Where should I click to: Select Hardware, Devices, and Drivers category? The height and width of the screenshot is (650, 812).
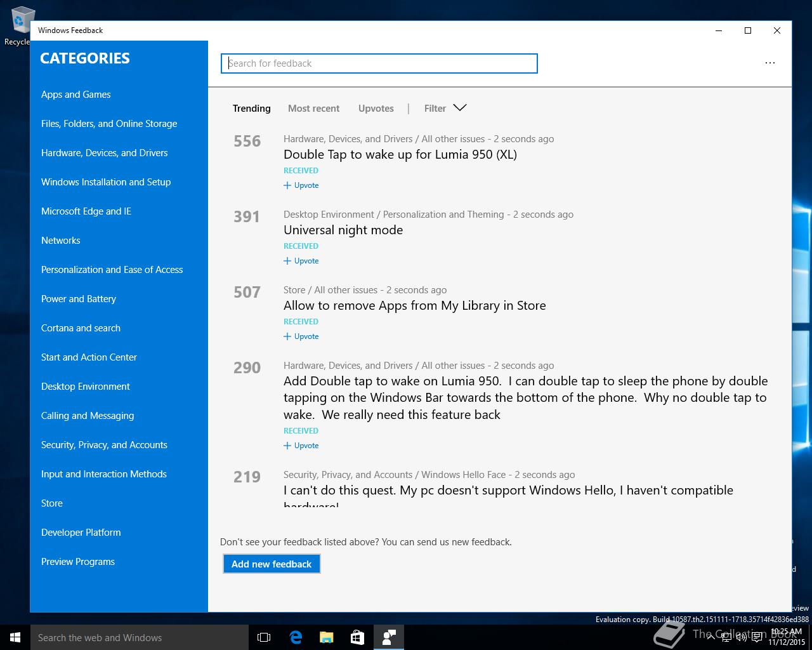click(x=105, y=153)
